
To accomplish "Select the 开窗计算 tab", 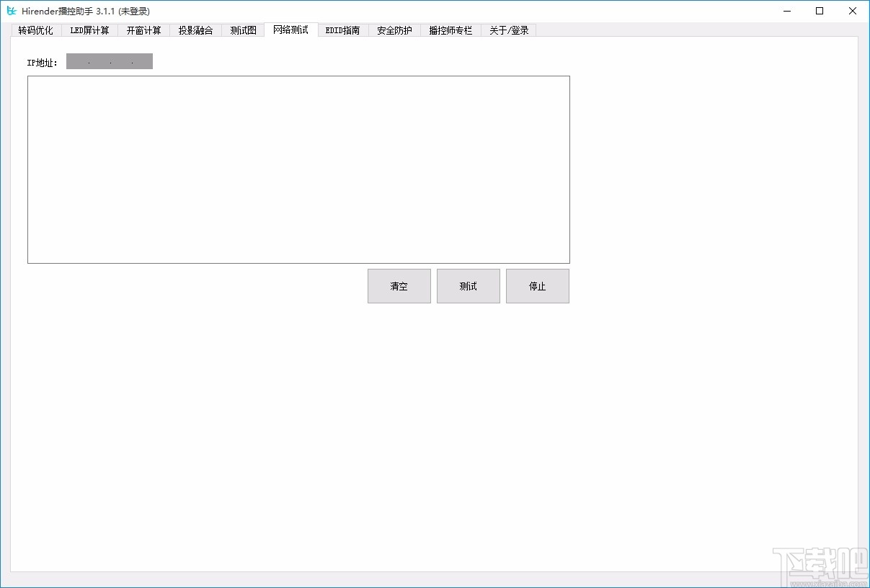I will 143,30.
